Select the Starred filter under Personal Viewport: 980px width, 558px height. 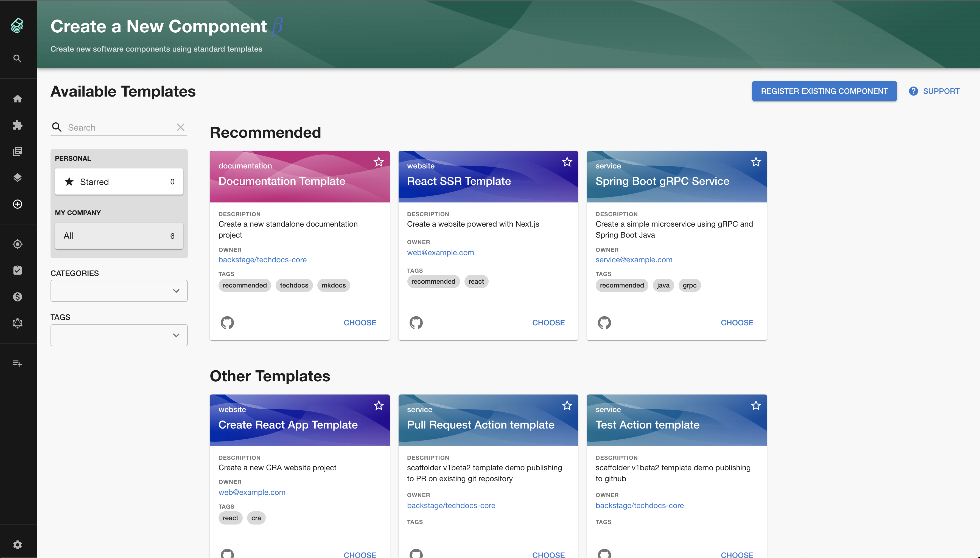pos(119,181)
